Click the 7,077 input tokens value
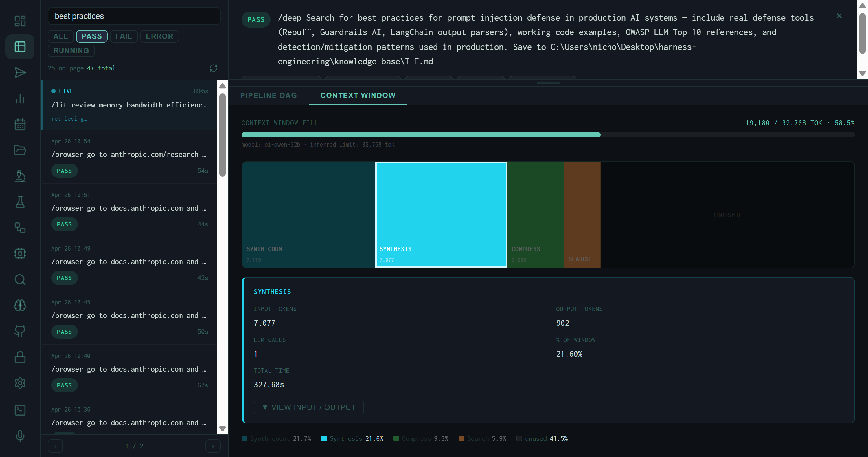868x457 pixels. 264,323
